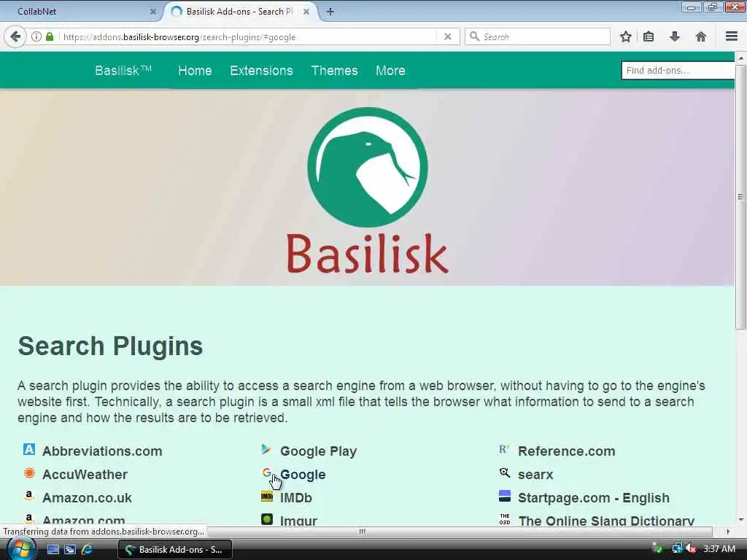The width and height of the screenshot is (747, 560).
Task: Click the network tray icon
Action: [x=677, y=549]
